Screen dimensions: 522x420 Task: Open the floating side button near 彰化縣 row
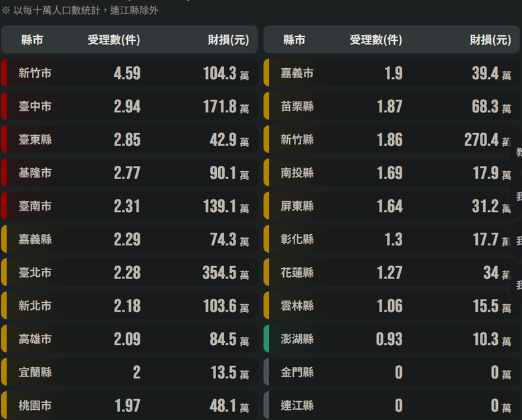tap(515, 239)
